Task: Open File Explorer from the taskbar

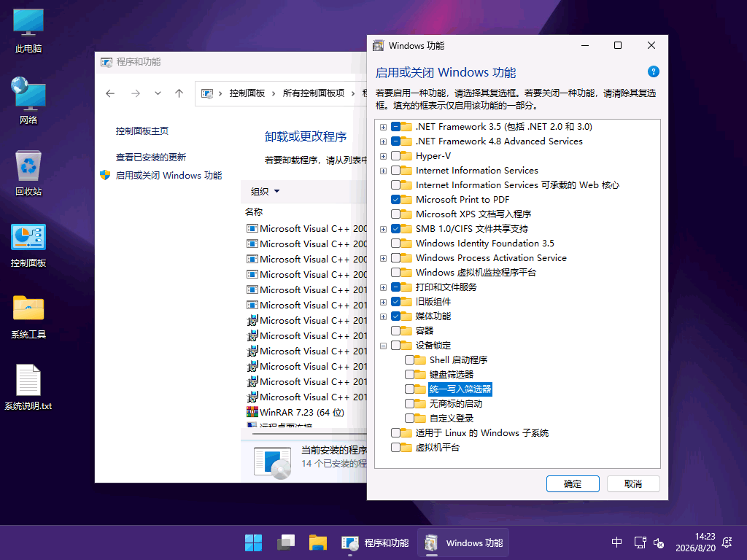Action: point(318,542)
